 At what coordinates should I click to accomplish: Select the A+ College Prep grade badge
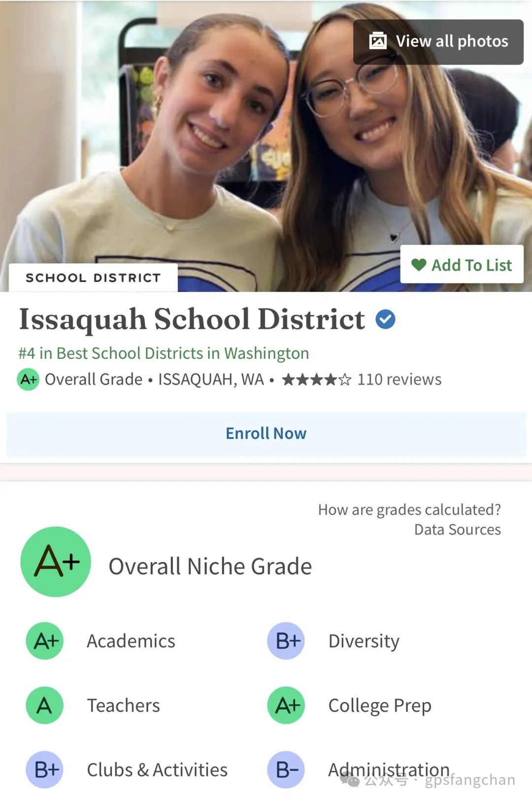[x=286, y=705]
